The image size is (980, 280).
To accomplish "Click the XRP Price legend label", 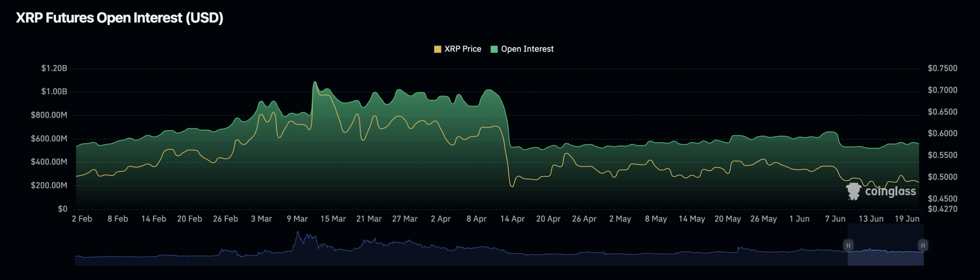I will 463,49.
